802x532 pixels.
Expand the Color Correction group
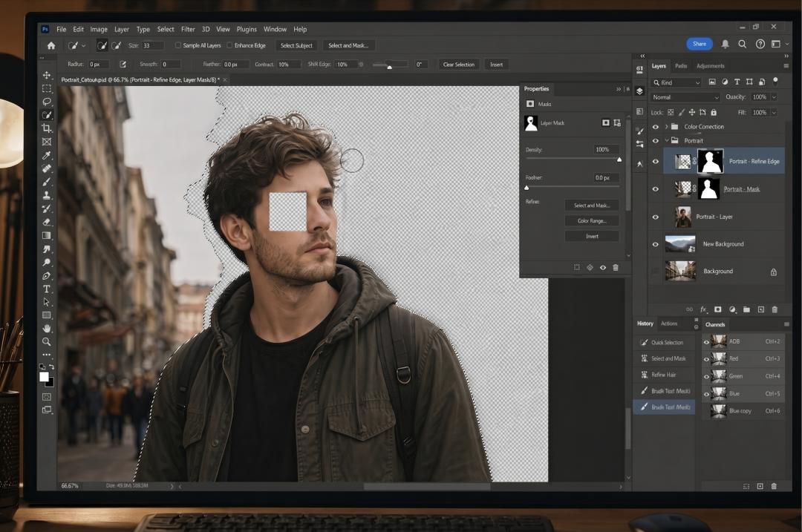[x=666, y=127]
